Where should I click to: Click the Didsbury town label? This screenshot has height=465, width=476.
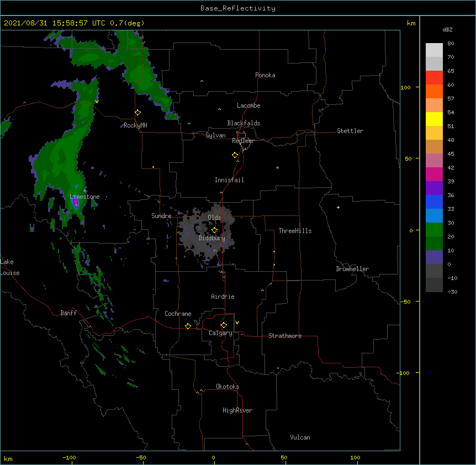tap(212, 238)
